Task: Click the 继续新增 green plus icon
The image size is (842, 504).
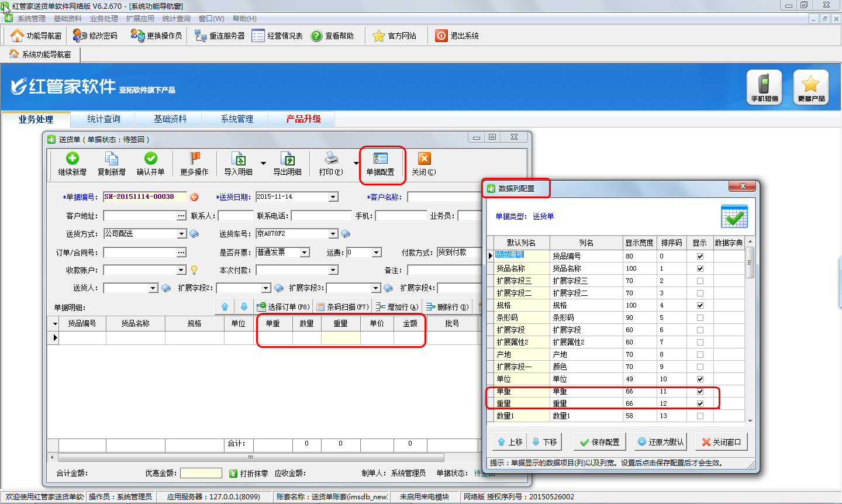Action: pyautogui.click(x=72, y=158)
